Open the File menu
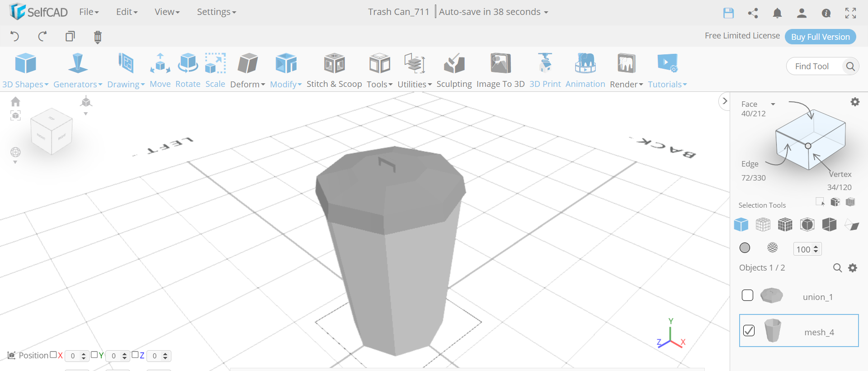The image size is (868, 371). pos(89,12)
